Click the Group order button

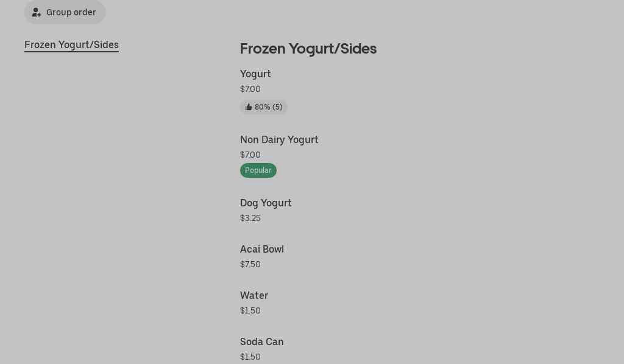pyautogui.click(x=65, y=12)
